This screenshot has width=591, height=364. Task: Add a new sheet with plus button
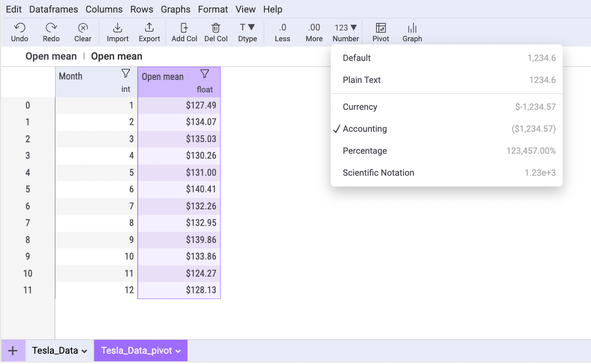[x=13, y=351]
